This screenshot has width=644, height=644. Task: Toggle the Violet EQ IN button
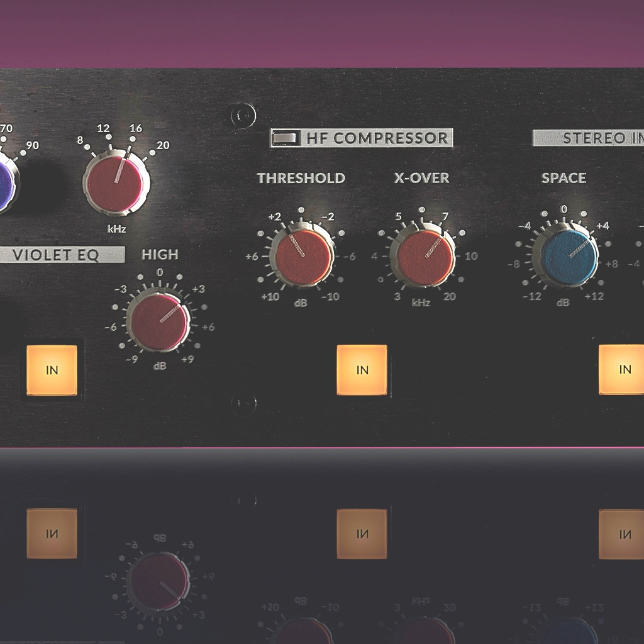coord(52,370)
